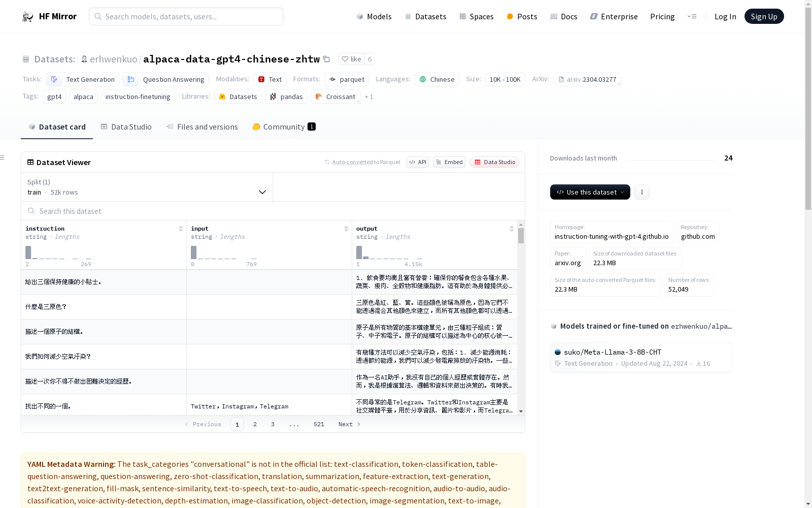Click the Datasets library tag

coord(238,97)
